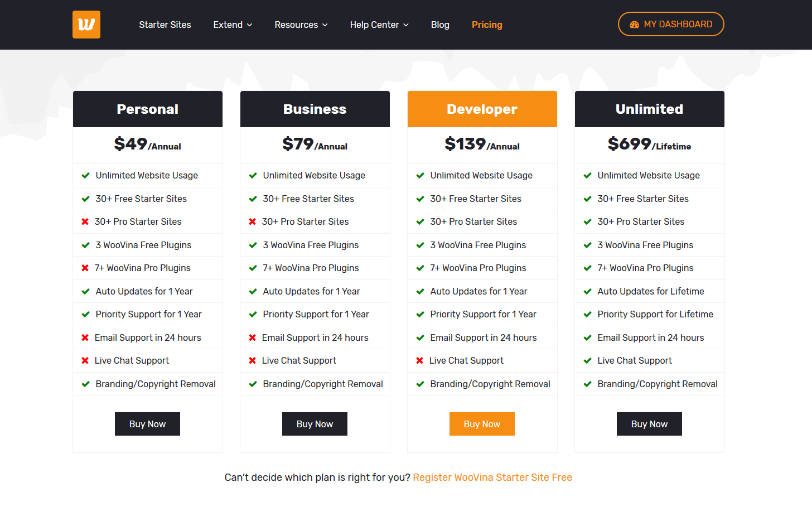This screenshot has height=526, width=812.
Task: Click Unlimited '7+ WooVina Pro Plugins' text
Action: pos(645,268)
